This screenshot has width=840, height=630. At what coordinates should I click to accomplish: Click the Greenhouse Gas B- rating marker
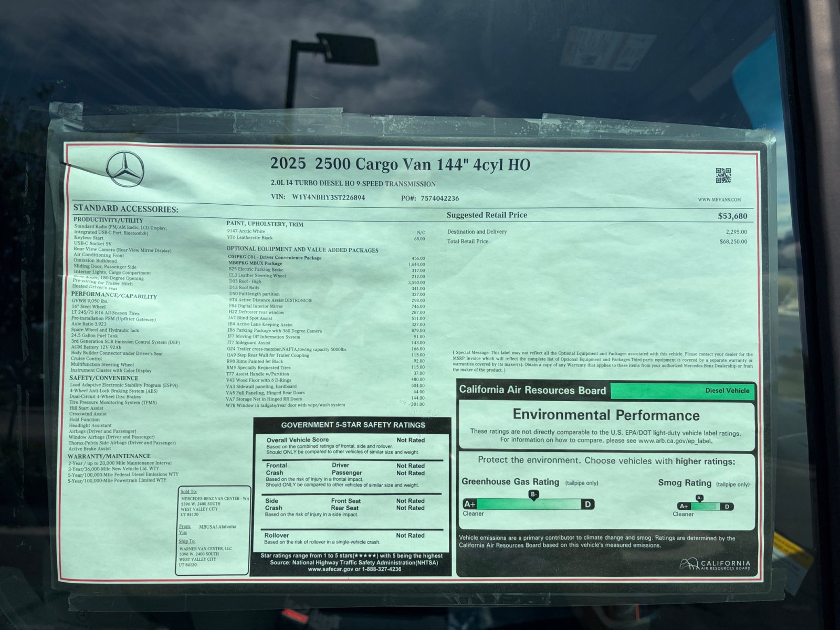point(533,495)
